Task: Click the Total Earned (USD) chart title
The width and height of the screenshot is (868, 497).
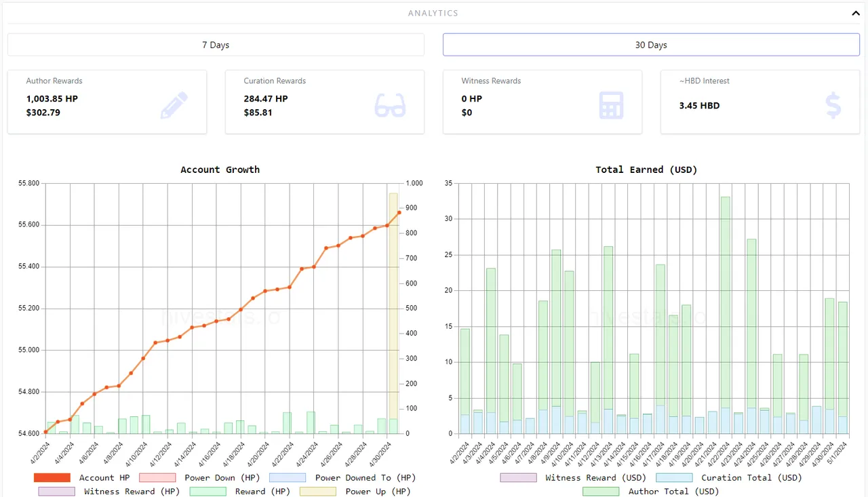Action: (646, 170)
